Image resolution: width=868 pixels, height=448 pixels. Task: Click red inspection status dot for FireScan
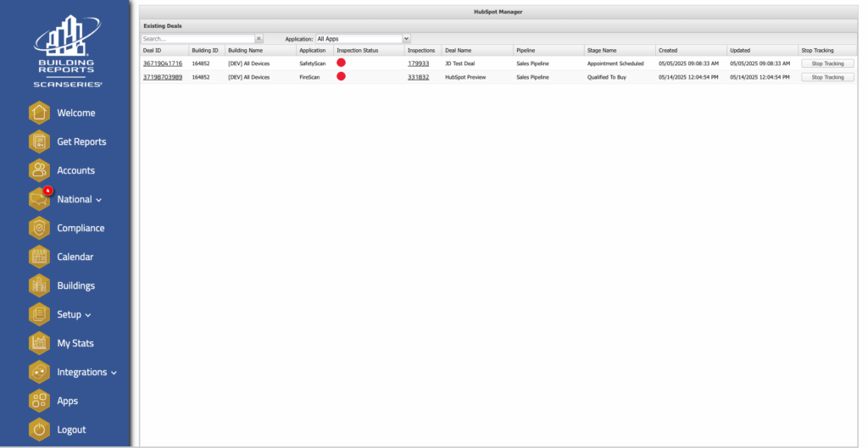click(341, 76)
